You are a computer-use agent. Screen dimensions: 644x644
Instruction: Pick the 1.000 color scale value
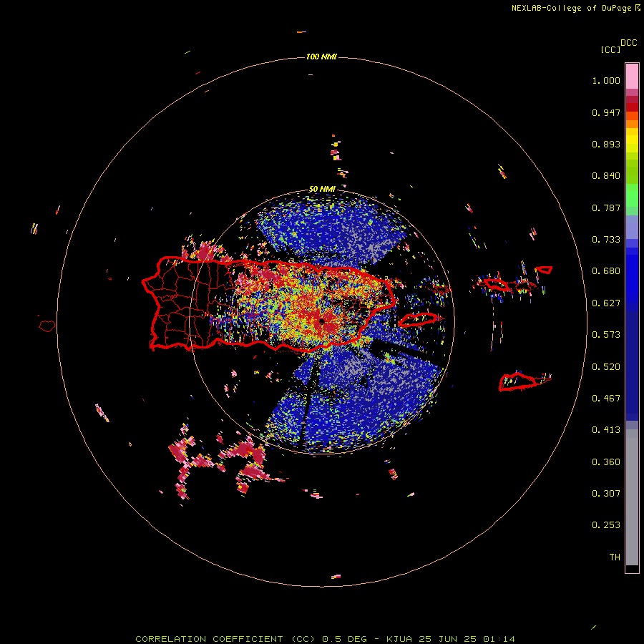pyautogui.click(x=606, y=80)
